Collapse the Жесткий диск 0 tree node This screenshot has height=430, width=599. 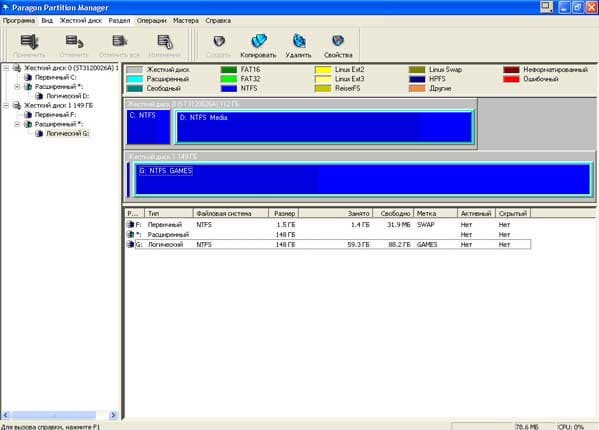click(x=6, y=68)
